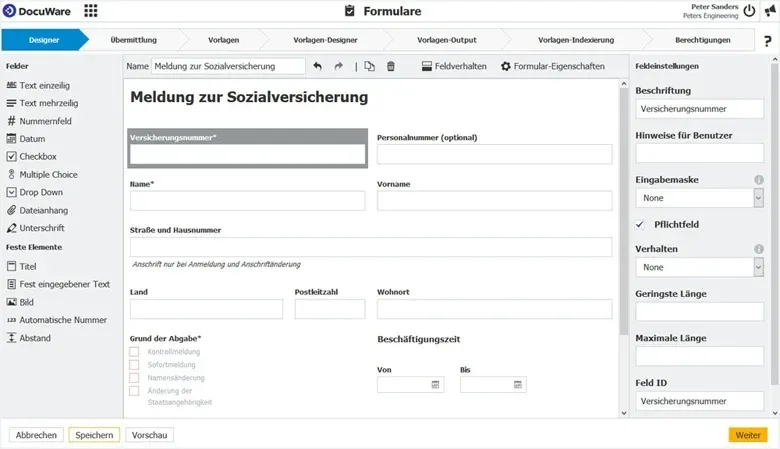780x449 pixels.
Task: Open Formular-Eigenschaften settings
Action: pos(552,66)
